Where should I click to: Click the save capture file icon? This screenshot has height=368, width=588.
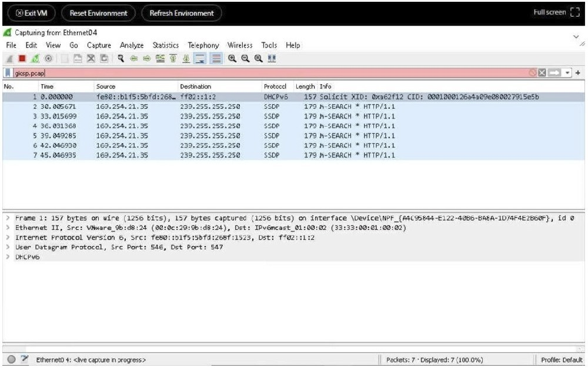[x=78, y=58]
